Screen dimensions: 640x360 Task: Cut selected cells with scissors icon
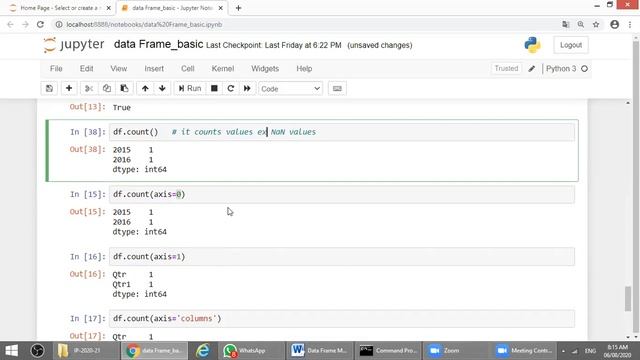point(89,89)
